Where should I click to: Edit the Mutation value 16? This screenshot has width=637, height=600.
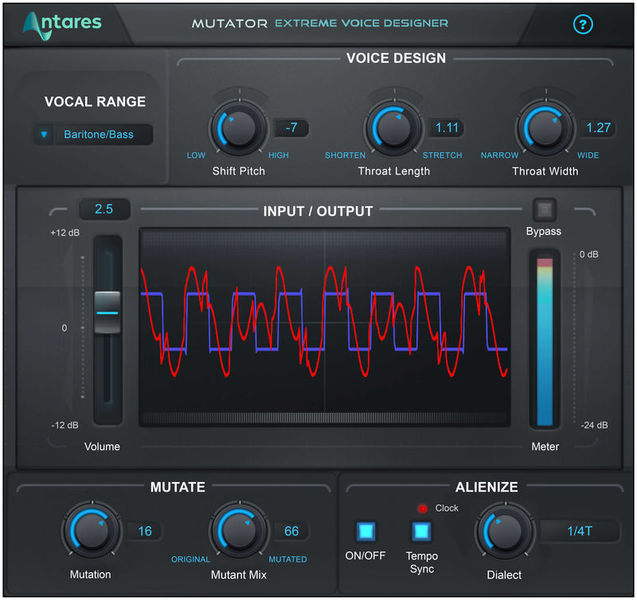145,531
